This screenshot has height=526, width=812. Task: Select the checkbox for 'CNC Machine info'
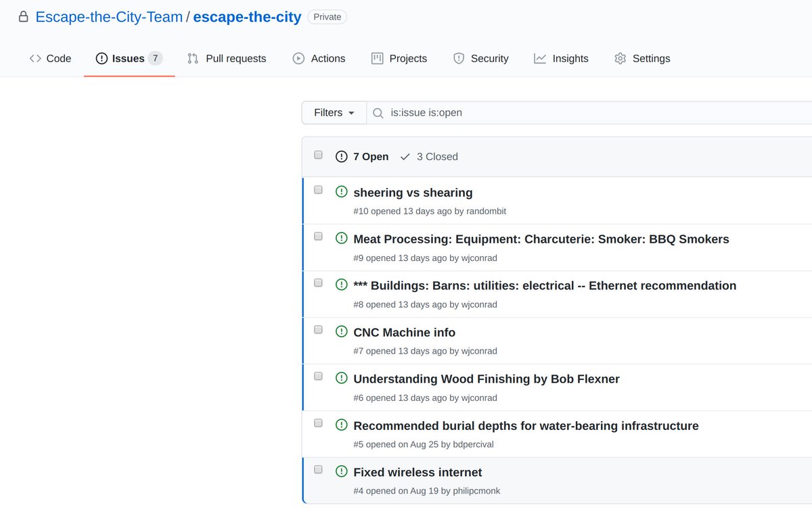[x=318, y=330]
